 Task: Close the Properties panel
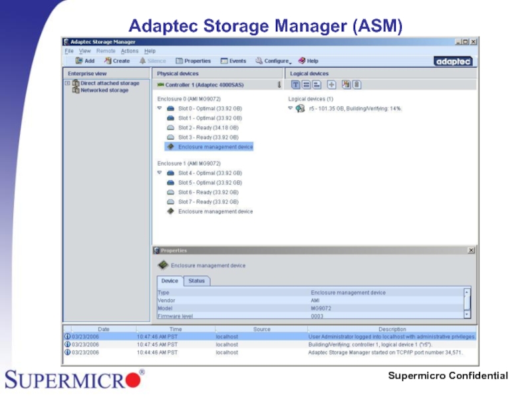[x=471, y=251]
